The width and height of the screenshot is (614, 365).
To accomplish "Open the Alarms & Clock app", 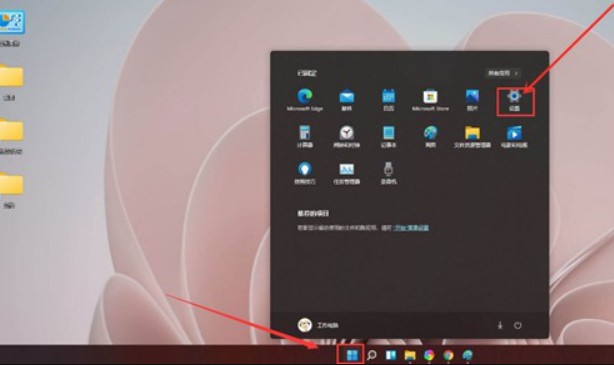I will pyautogui.click(x=347, y=137).
